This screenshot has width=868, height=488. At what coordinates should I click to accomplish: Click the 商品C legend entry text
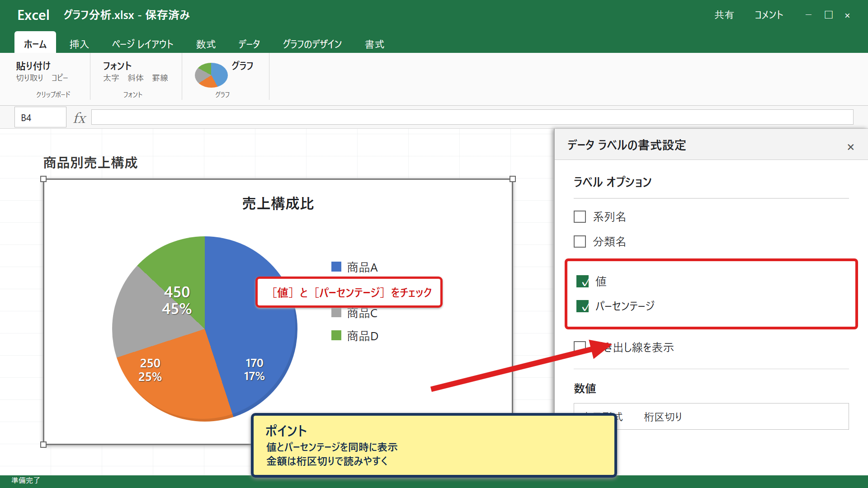tap(362, 313)
